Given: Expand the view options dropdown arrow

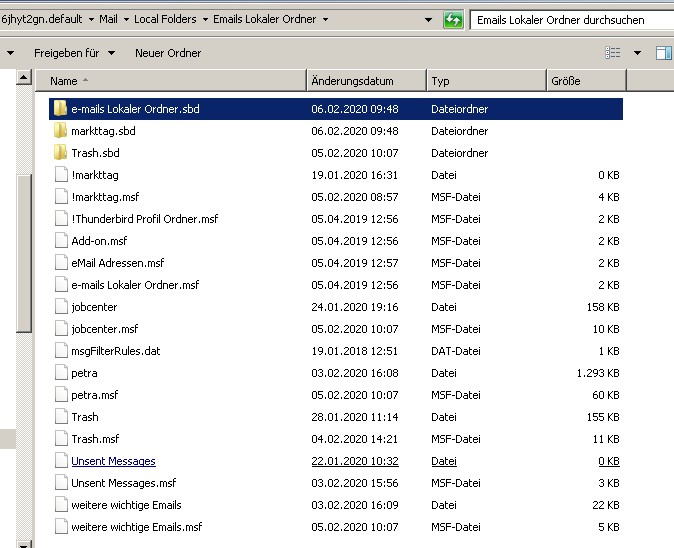Looking at the screenshot, I should 637,53.
